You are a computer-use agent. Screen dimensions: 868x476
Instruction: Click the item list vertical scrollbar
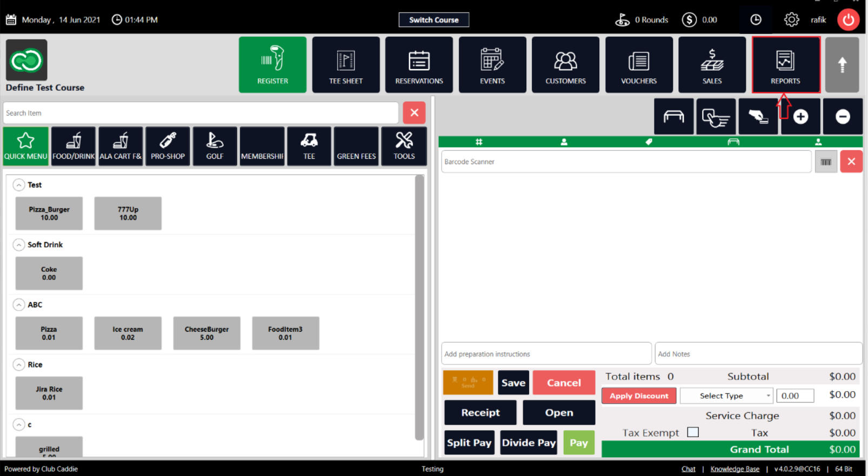click(419, 308)
